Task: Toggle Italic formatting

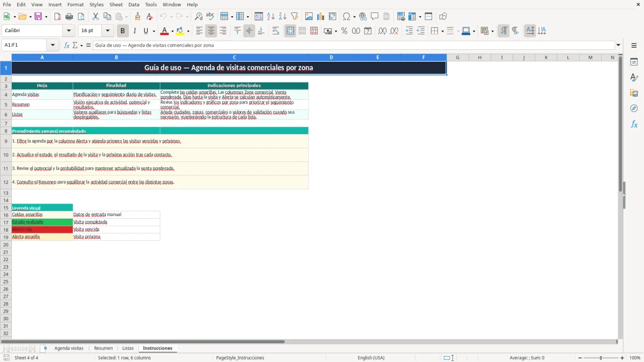Action: tap(135, 31)
